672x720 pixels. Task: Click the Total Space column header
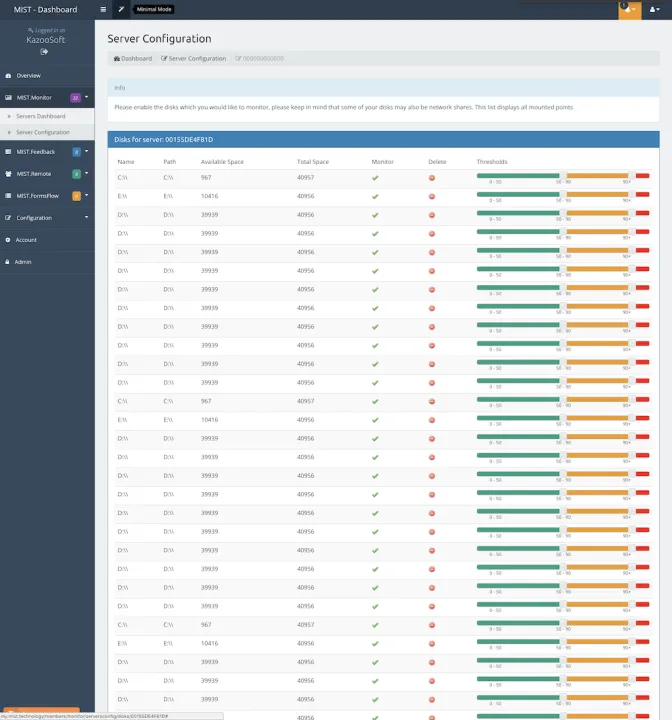[x=313, y=162]
